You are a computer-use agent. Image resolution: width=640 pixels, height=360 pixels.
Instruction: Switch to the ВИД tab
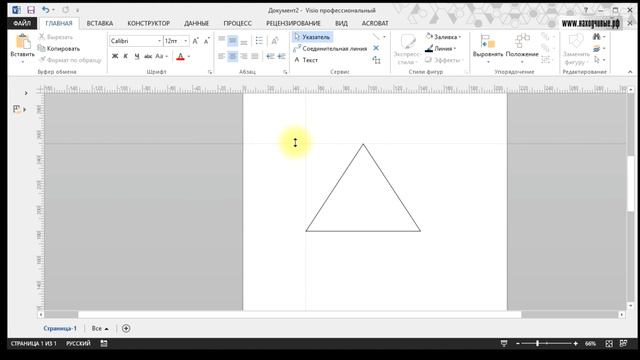pos(341,23)
